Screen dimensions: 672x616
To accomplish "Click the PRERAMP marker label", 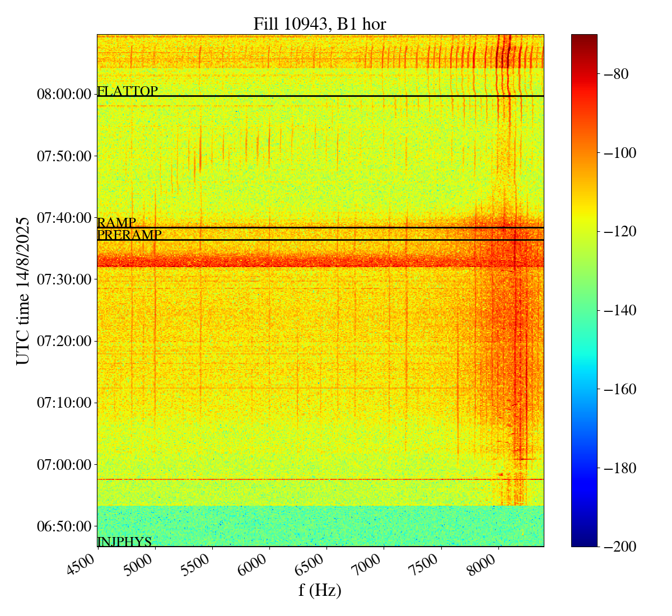I will click(129, 235).
